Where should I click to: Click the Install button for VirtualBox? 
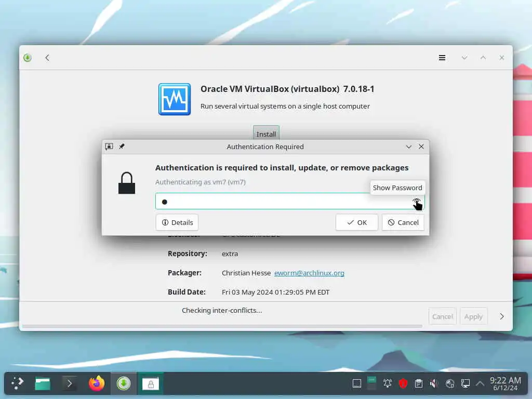[266, 132]
